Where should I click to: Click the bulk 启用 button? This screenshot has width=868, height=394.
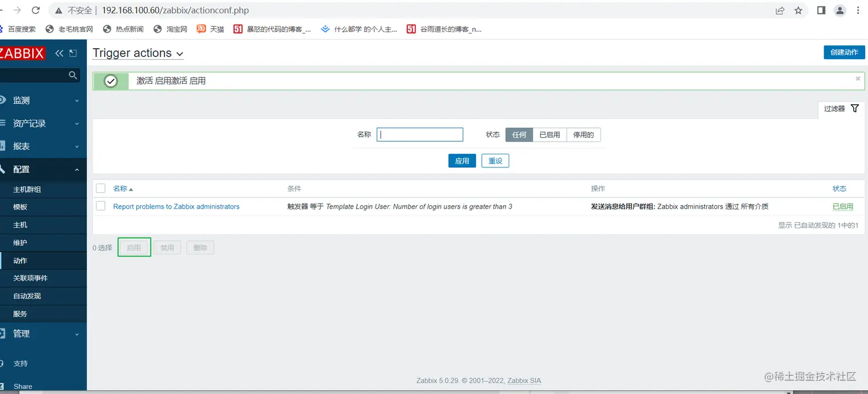pyautogui.click(x=134, y=248)
